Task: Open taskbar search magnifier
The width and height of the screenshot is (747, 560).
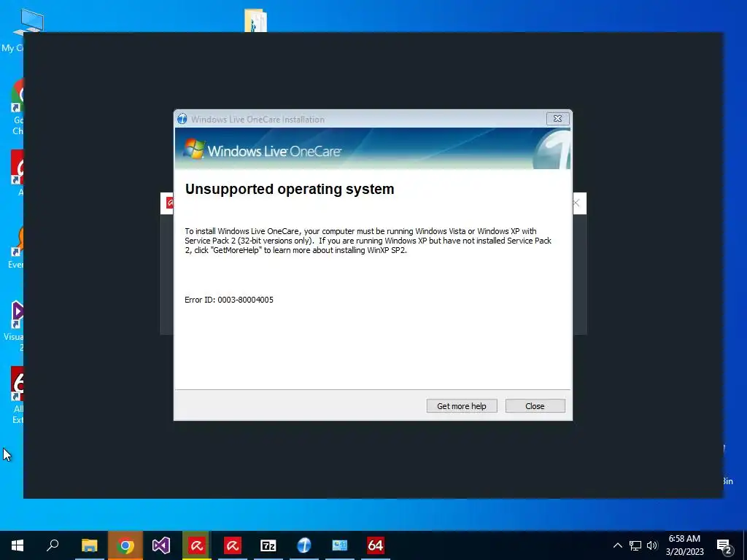Action: tap(53, 545)
